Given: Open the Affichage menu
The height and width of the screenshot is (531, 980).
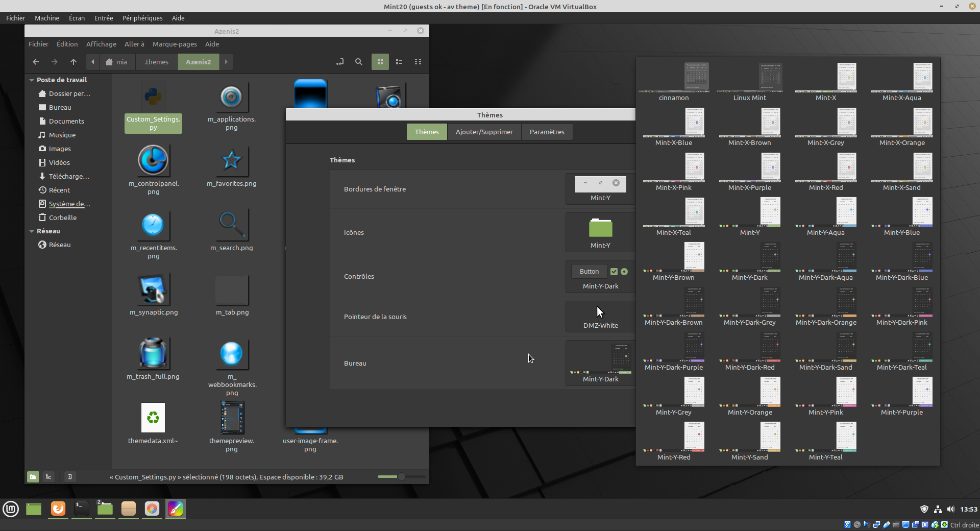Looking at the screenshot, I should (101, 44).
